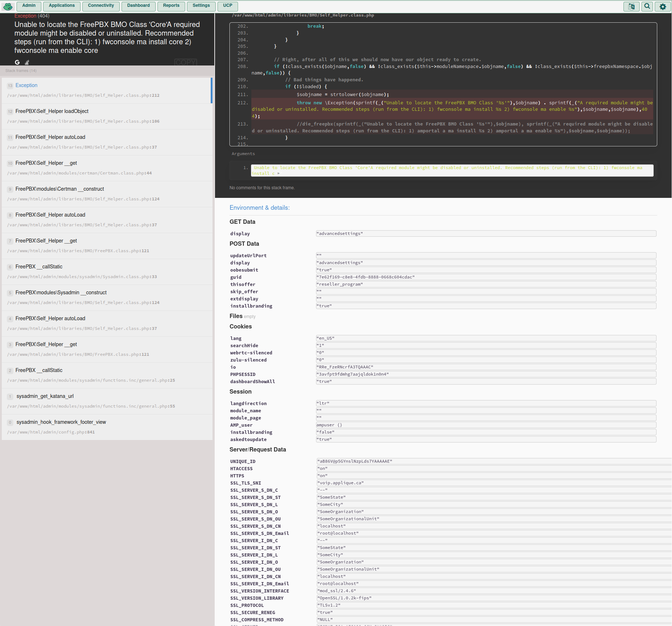Open the Applications menu

click(62, 6)
